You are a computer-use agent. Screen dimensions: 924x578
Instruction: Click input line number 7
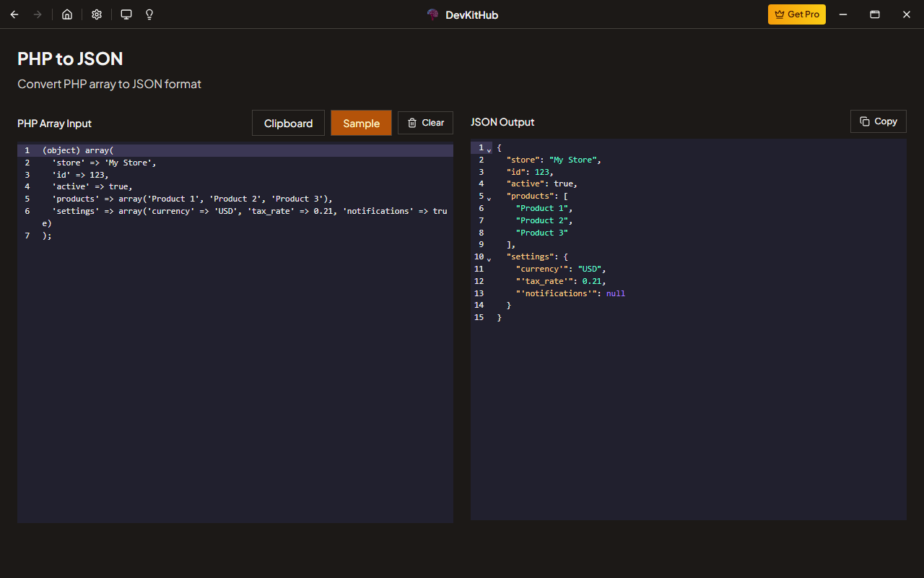(x=27, y=236)
